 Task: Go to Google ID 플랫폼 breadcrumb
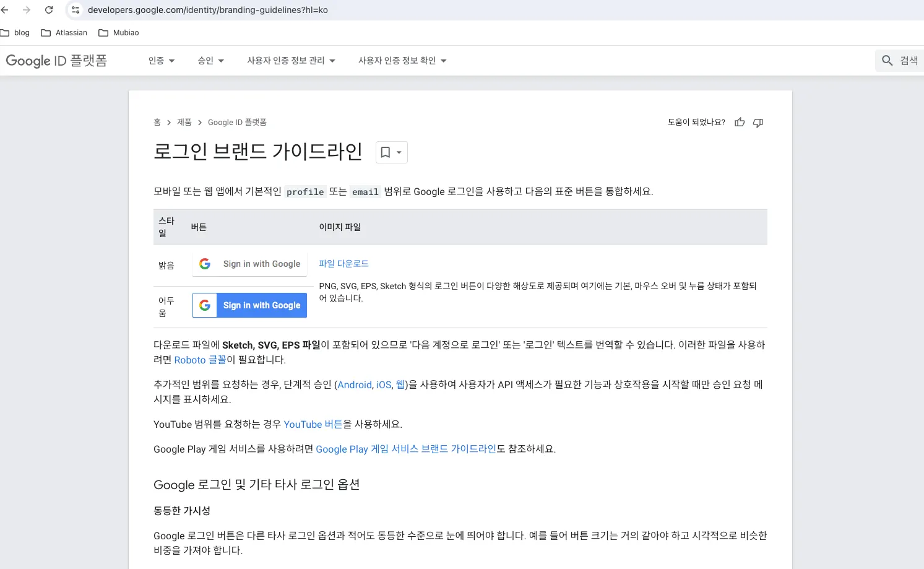[x=237, y=123]
